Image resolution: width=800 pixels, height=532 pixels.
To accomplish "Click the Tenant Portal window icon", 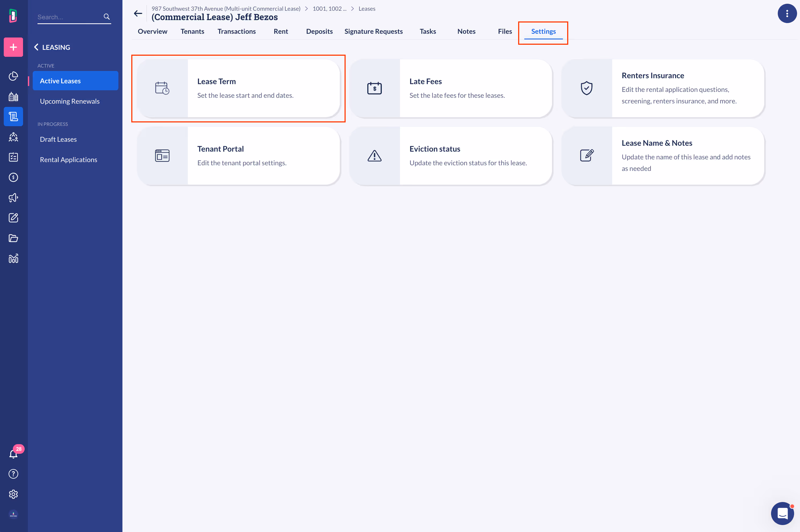I will 162,156.
